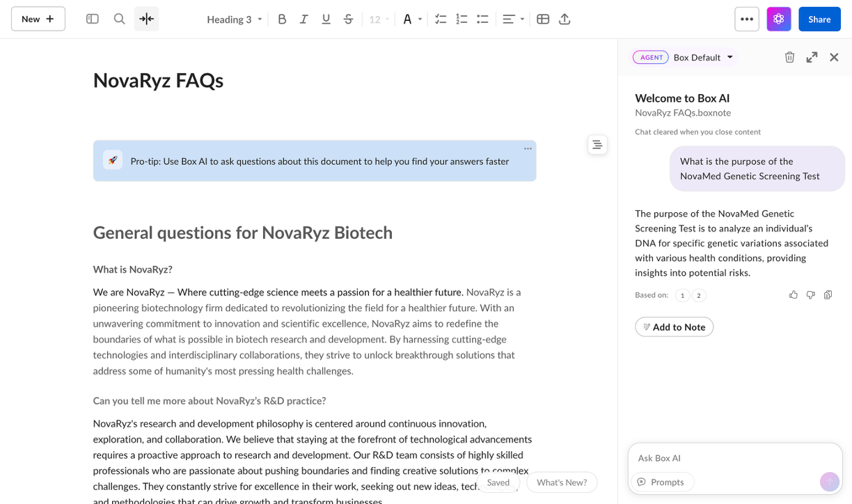Click the Add to Note button
This screenshot has width=852, height=504.
[674, 326]
